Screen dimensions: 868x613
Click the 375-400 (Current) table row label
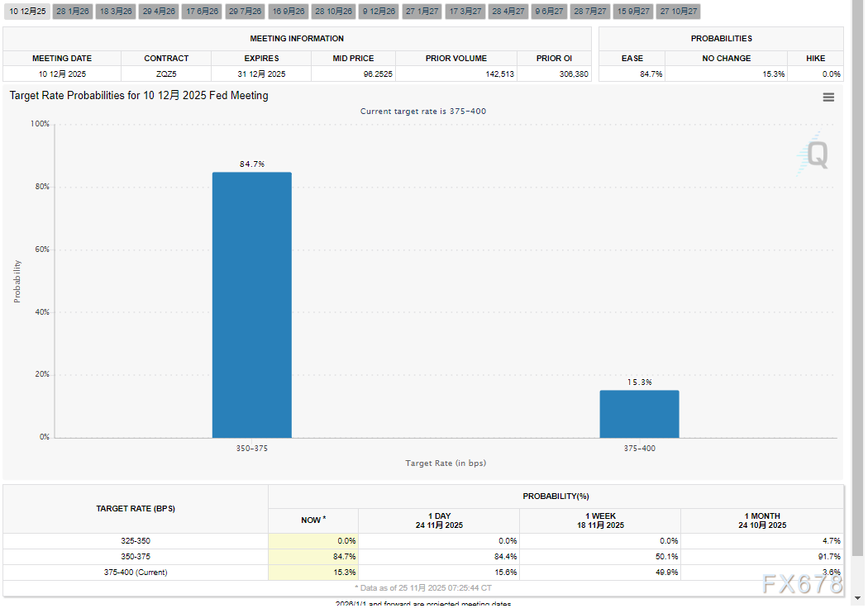(135, 572)
